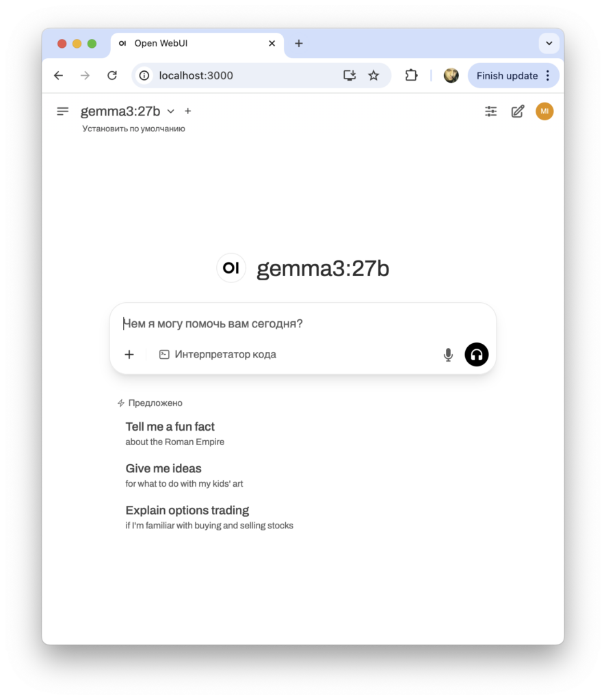Click the Finish update button
Image resolution: width=606 pixels, height=700 pixels.
click(507, 75)
